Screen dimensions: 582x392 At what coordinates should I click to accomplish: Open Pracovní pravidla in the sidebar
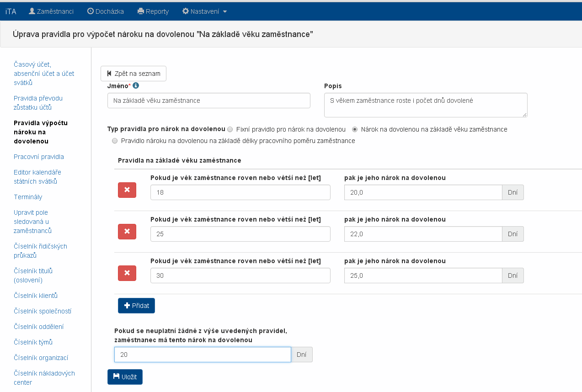(39, 157)
